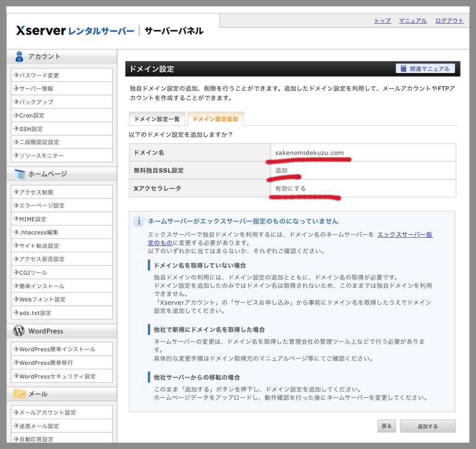Open MIME設定 menu item
The width and height of the screenshot is (476, 449).
(x=62, y=219)
